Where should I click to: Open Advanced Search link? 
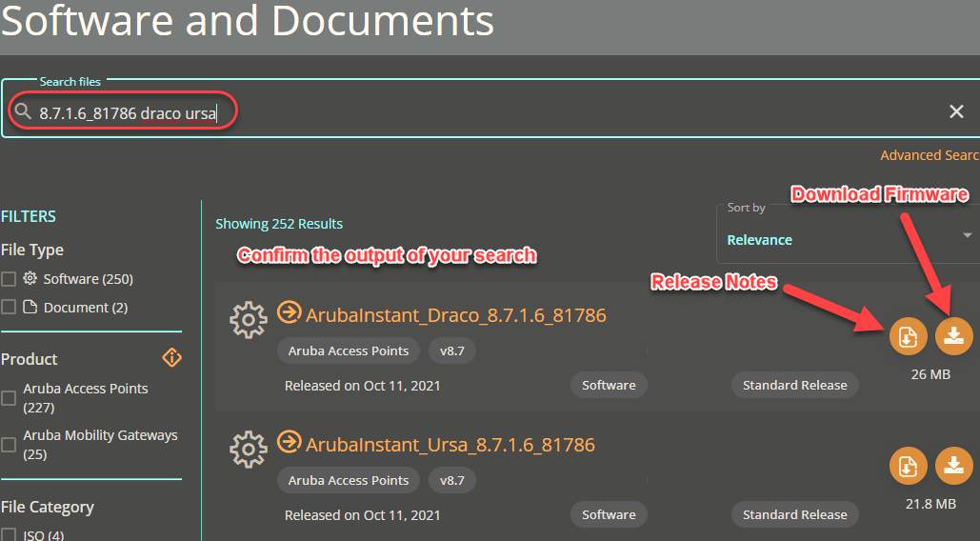[x=930, y=155]
